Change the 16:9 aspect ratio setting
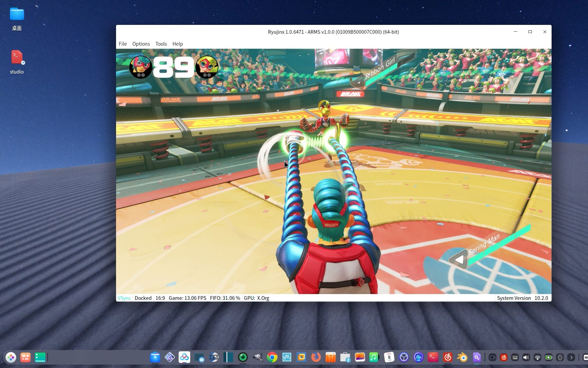The height and width of the screenshot is (368, 588). (160, 298)
